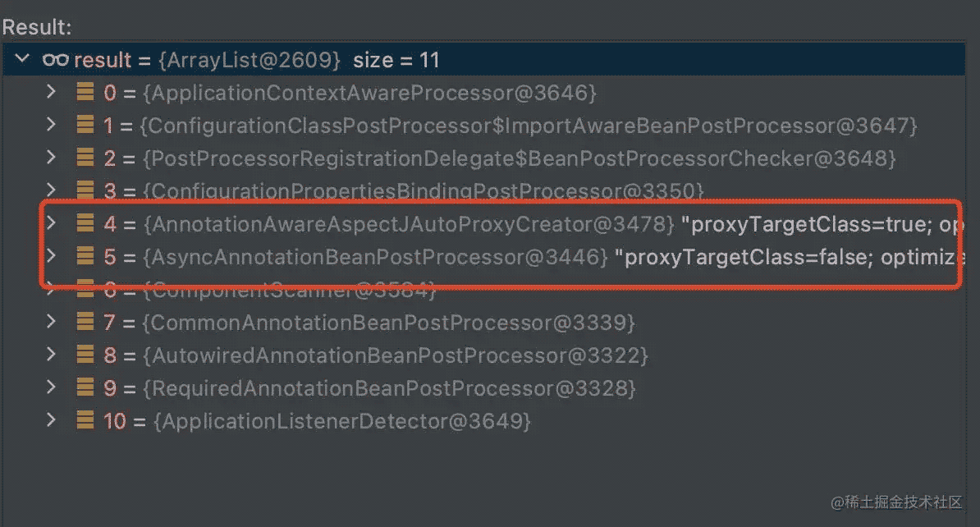Collapse the result ArrayList root node
Screen dimensions: 980x527
(22, 59)
